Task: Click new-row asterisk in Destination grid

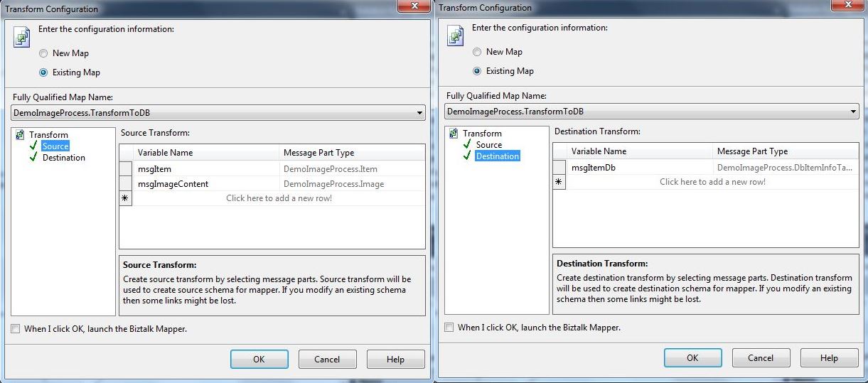Action: tap(559, 183)
